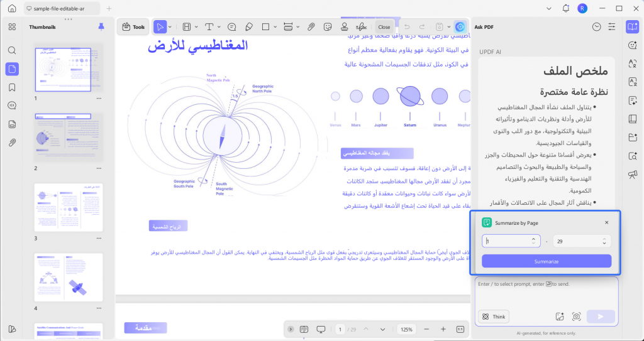Open options menu for thumbnail 3
This screenshot has width=644, height=341.
pos(99,239)
